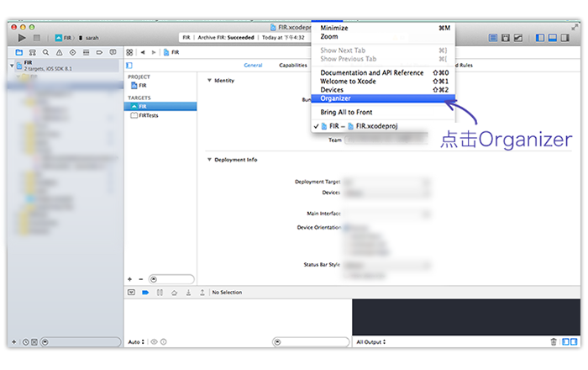Select the FIRTests target
588x370 pixels.
(x=160, y=115)
